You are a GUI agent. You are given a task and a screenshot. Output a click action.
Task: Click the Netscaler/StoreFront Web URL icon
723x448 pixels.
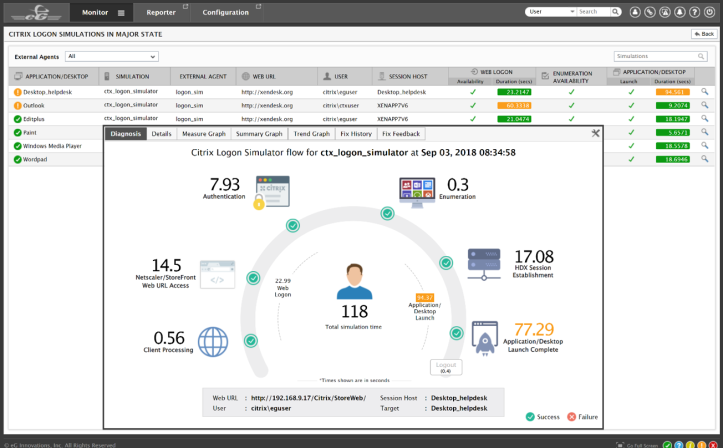[x=218, y=275]
